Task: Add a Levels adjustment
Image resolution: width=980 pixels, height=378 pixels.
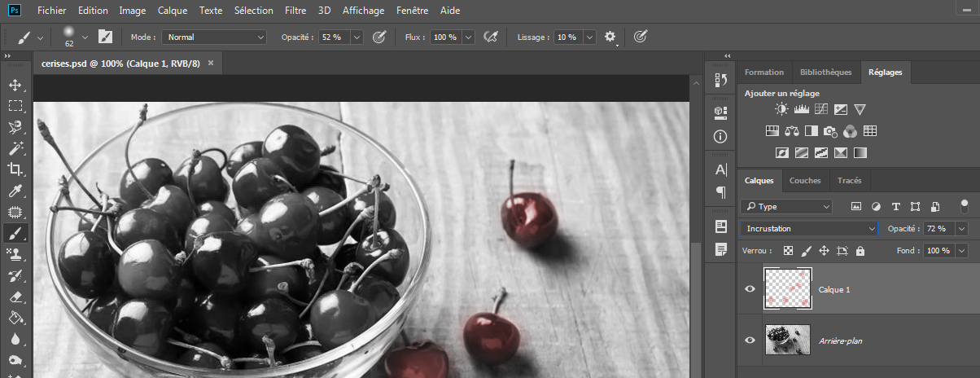Action: pos(801,109)
